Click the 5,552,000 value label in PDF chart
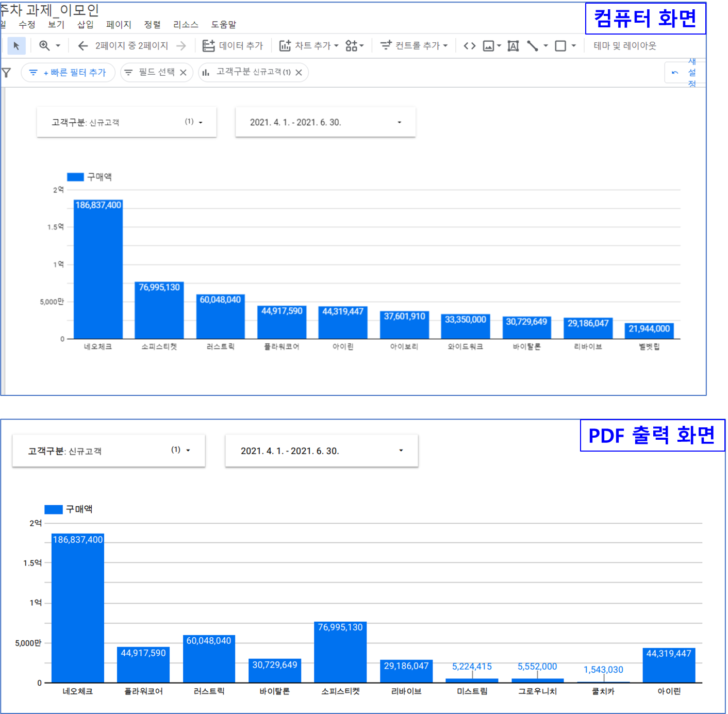Viewport: 728px width, 714px height. [x=537, y=667]
